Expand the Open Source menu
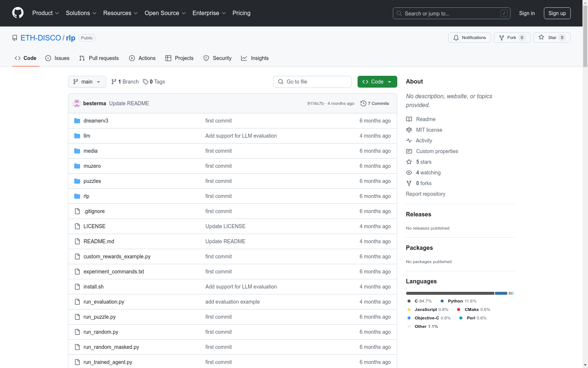Viewport: 588px width, 368px height. pos(165,13)
